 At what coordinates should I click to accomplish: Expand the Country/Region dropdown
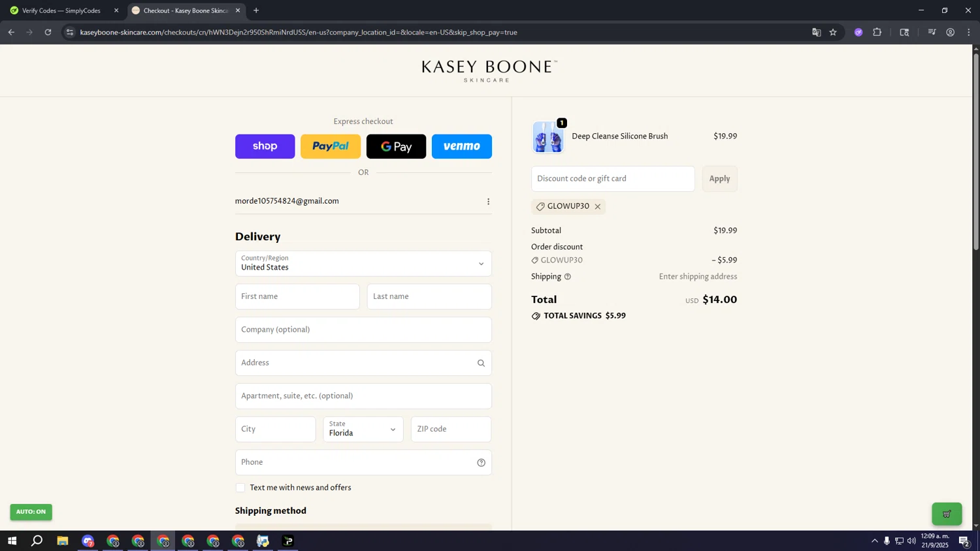(x=363, y=264)
